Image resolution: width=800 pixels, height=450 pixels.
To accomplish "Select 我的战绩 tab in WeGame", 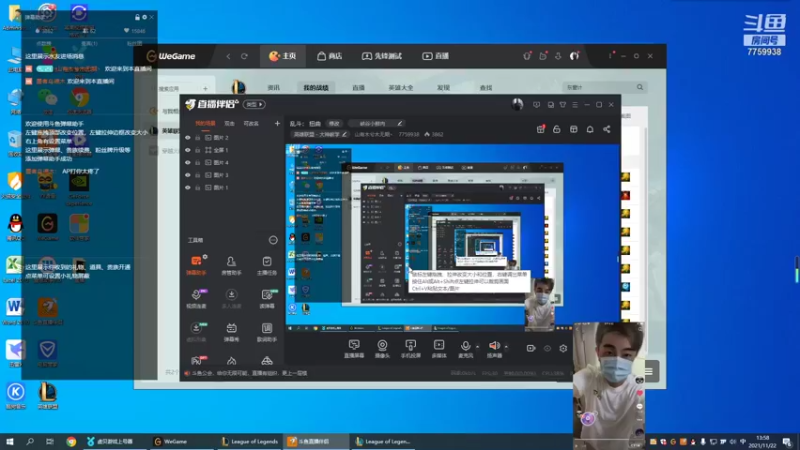I will click(x=316, y=88).
